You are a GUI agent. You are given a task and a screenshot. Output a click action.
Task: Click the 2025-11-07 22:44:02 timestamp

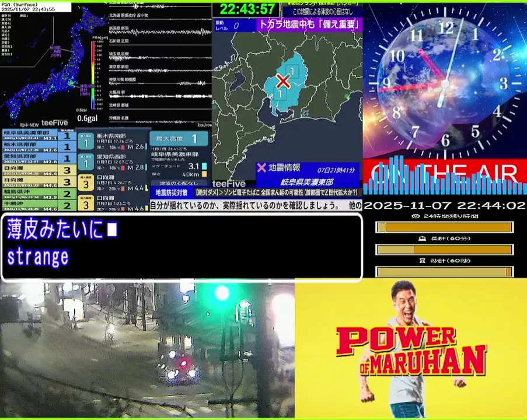coord(444,205)
